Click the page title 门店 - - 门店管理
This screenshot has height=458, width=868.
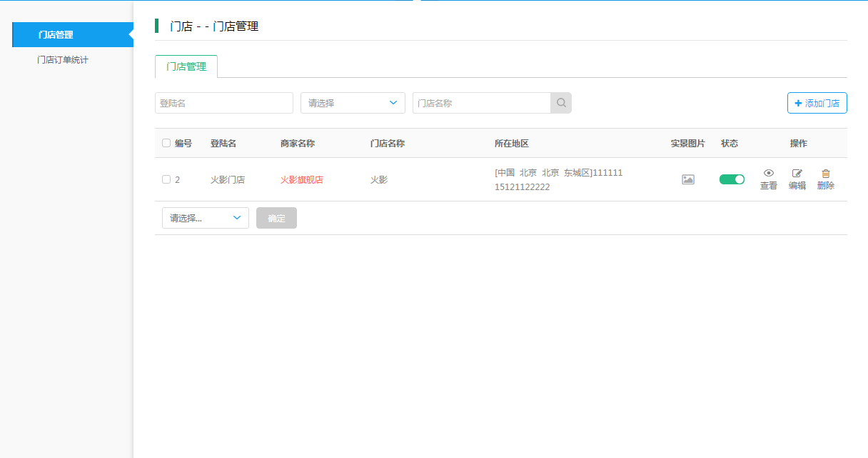(x=214, y=26)
